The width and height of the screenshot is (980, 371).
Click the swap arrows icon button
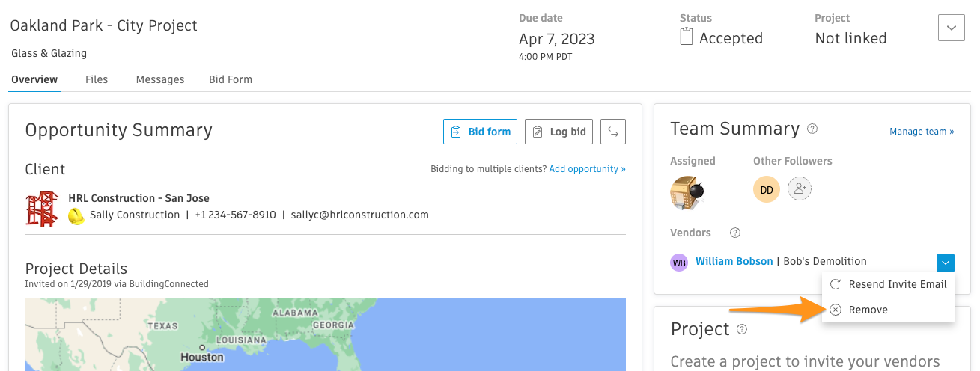click(x=613, y=132)
